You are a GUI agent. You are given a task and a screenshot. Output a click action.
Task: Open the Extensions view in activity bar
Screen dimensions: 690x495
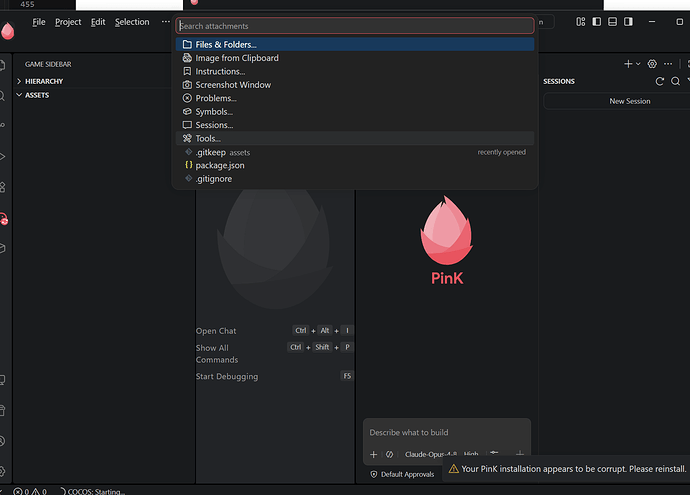point(2,187)
